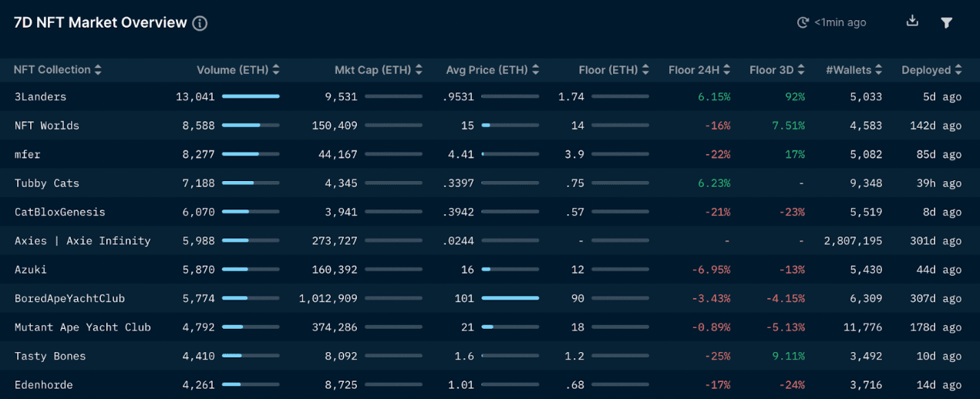Image resolution: width=980 pixels, height=399 pixels.
Task: Click the info icon beside 7D NFT Market Overview
Action: [200, 23]
